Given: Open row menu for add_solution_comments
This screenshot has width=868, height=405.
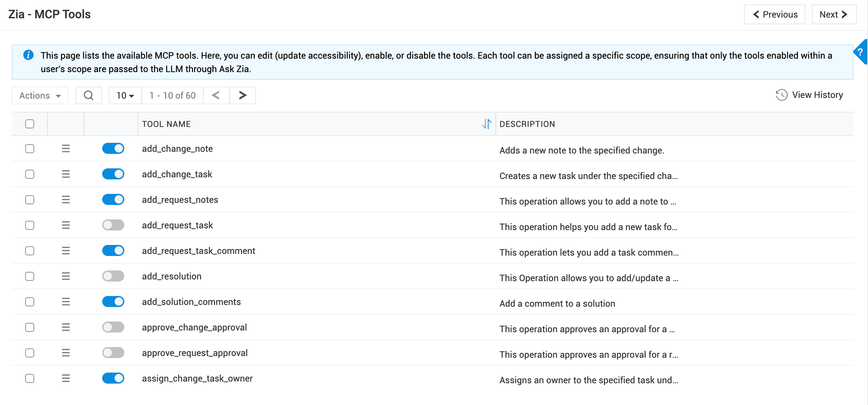Looking at the screenshot, I should (x=66, y=302).
